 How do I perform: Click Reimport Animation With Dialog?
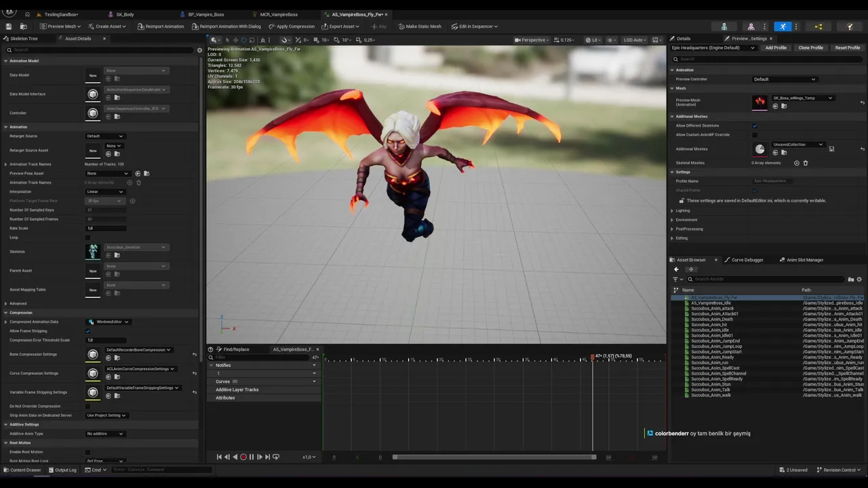(x=226, y=26)
